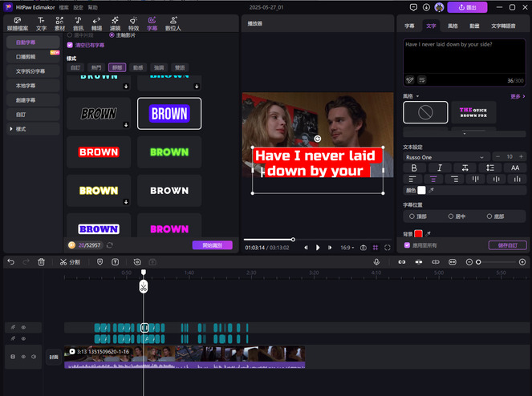
Task: Open the Audio (音訊) tool
Action: coord(78,24)
